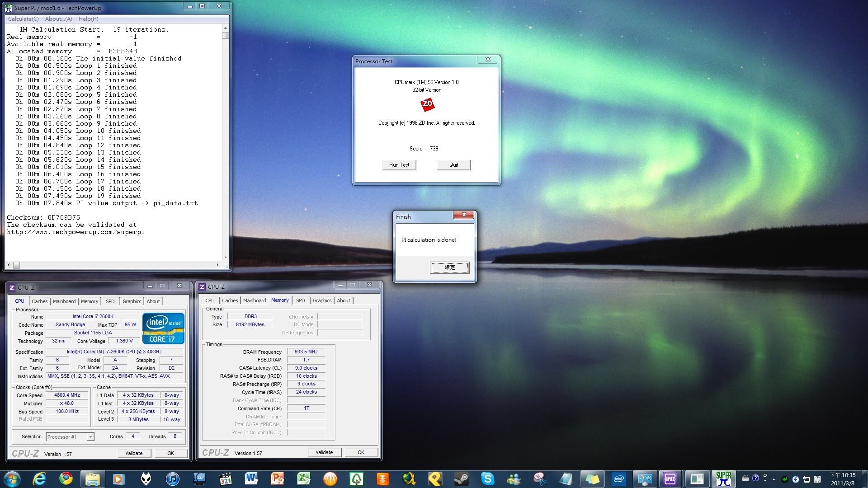Open Google Chrome from the taskbar
868x488 pixels.
(x=66, y=479)
